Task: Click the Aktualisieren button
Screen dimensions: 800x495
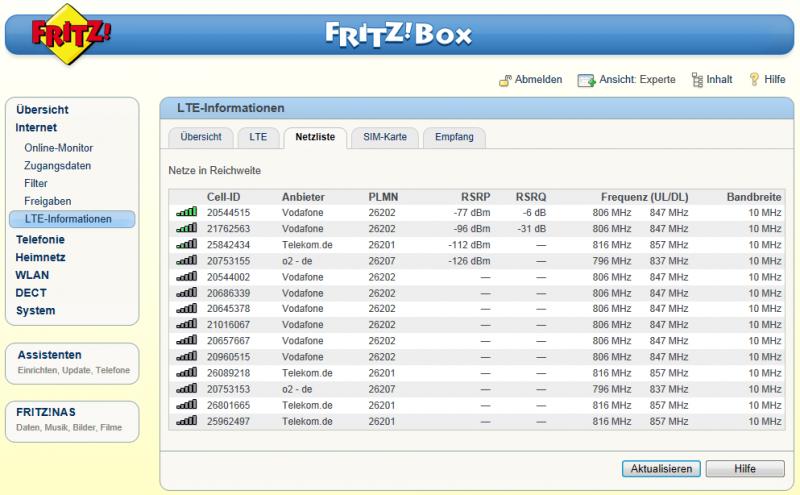Action: [661, 468]
